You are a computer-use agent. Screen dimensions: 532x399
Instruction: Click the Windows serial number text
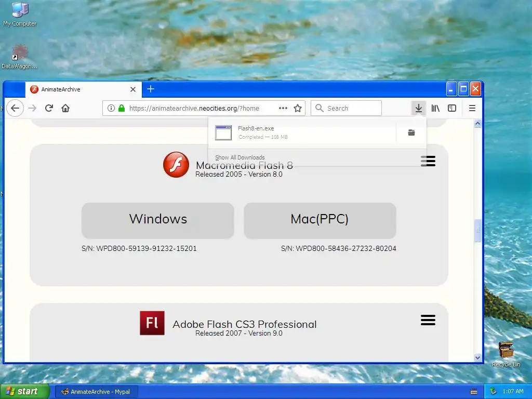(139, 248)
